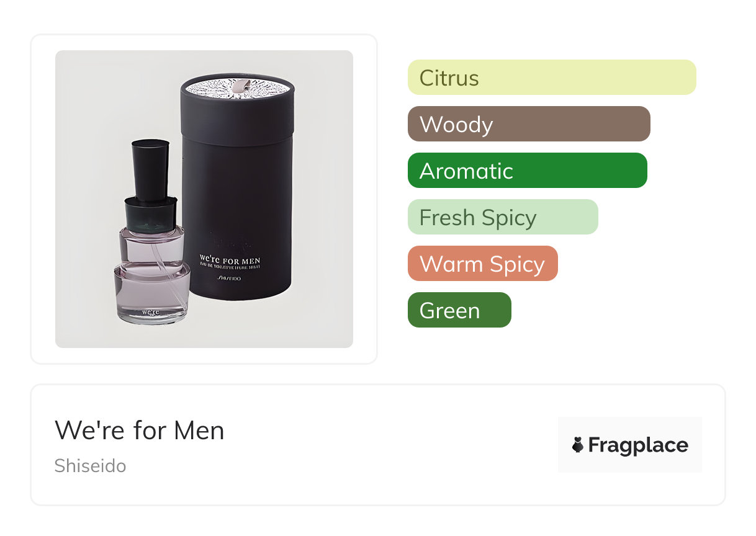This screenshot has width=756, height=536.
Task: Select the Green accord bar
Action: [459, 310]
